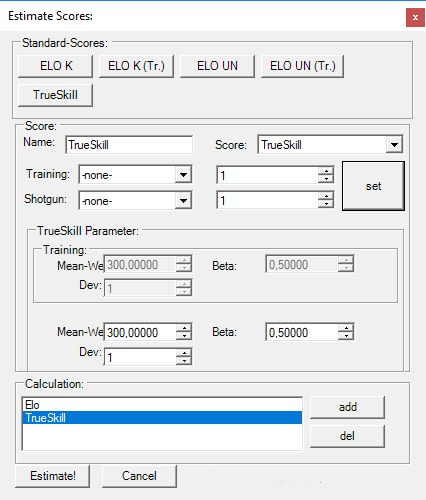Click the ELO K standard score button
This screenshot has height=500, width=426.
[x=55, y=66]
